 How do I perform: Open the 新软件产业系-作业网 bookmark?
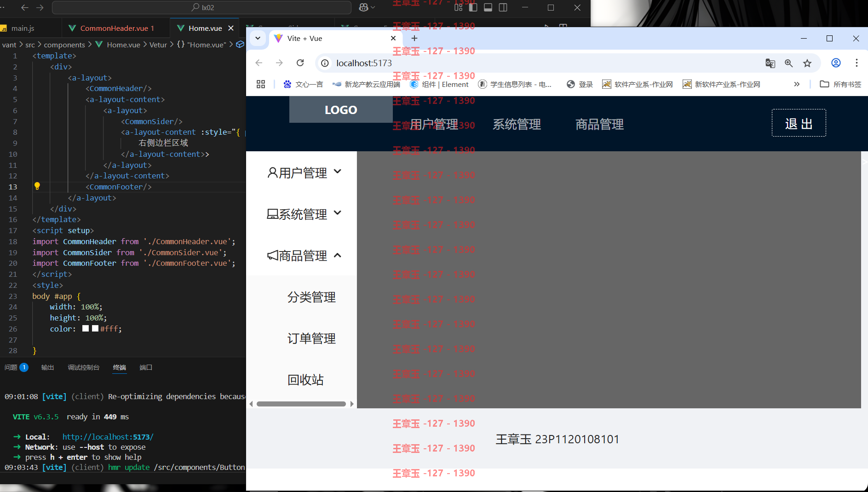[x=721, y=84]
